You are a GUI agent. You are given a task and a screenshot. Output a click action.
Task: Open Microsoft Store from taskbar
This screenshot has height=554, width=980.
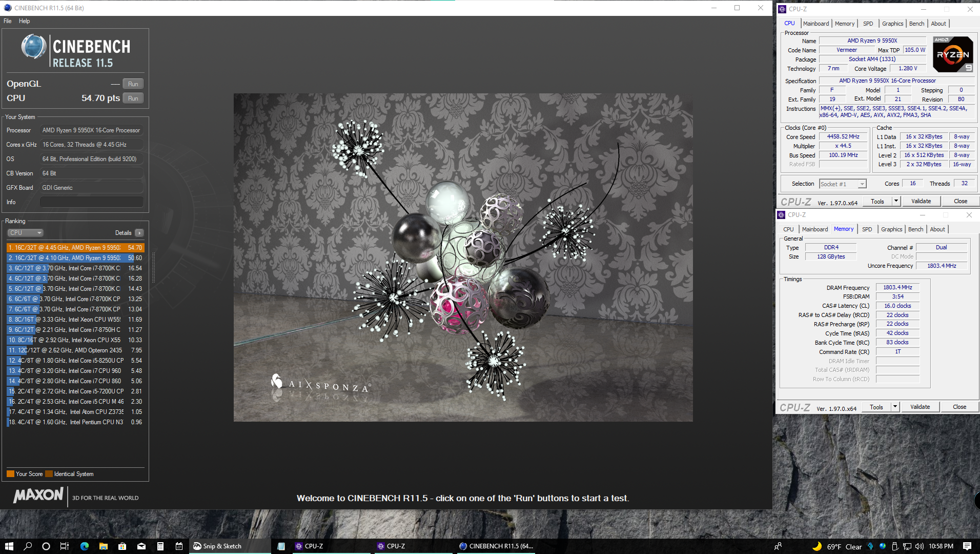[x=122, y=546]
